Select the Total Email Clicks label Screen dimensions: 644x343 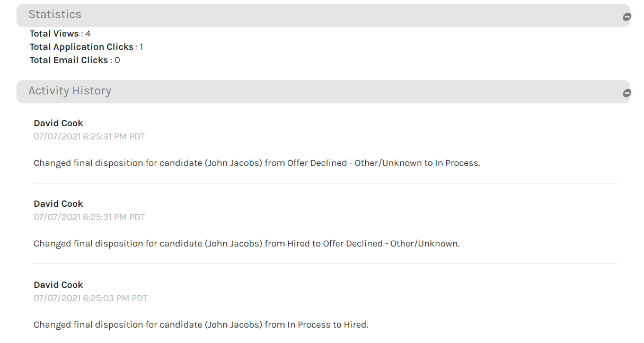click(69, 60)
